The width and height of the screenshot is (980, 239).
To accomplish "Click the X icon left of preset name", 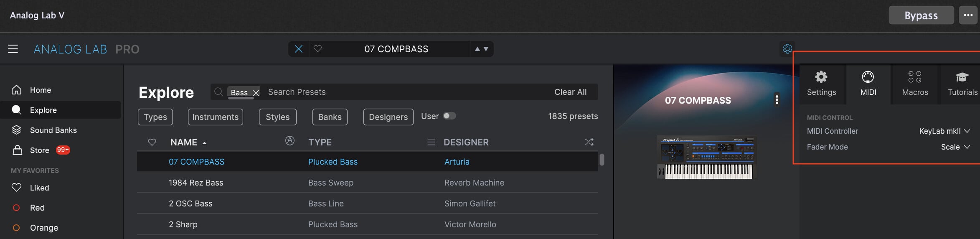I will tap(299, 49).
